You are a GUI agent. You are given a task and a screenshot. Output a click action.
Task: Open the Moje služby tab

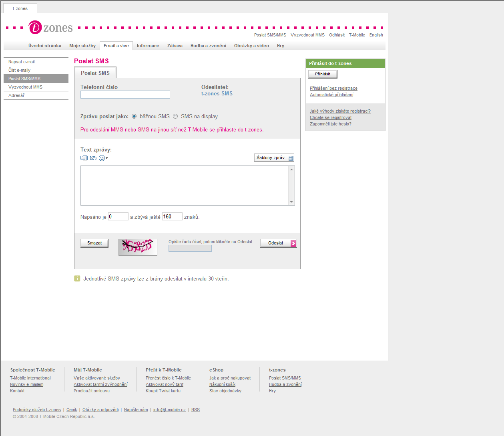[x=82, y=46]
